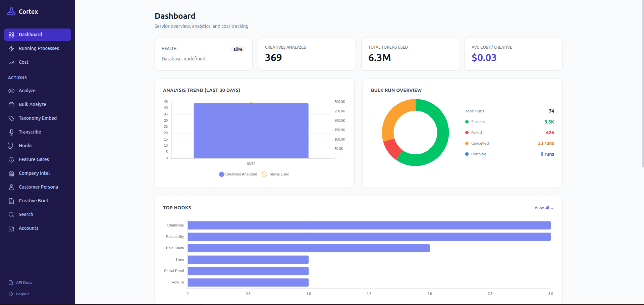This screenshot has height=305, width=644.
Task: Click the 6.3M total tokens value
Action: 380,58
